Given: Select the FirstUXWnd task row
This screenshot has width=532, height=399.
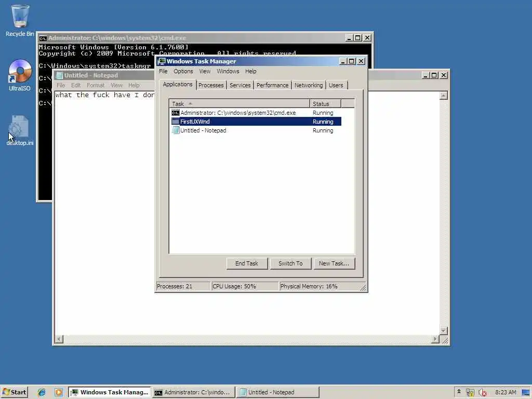Looking at the screenshot, I should pos(256,122).
